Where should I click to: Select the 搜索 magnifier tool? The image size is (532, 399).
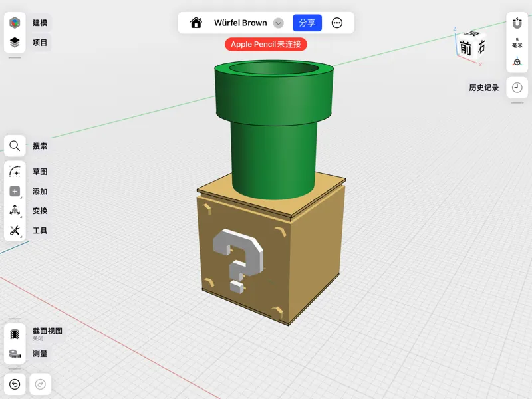pos(15,146)
